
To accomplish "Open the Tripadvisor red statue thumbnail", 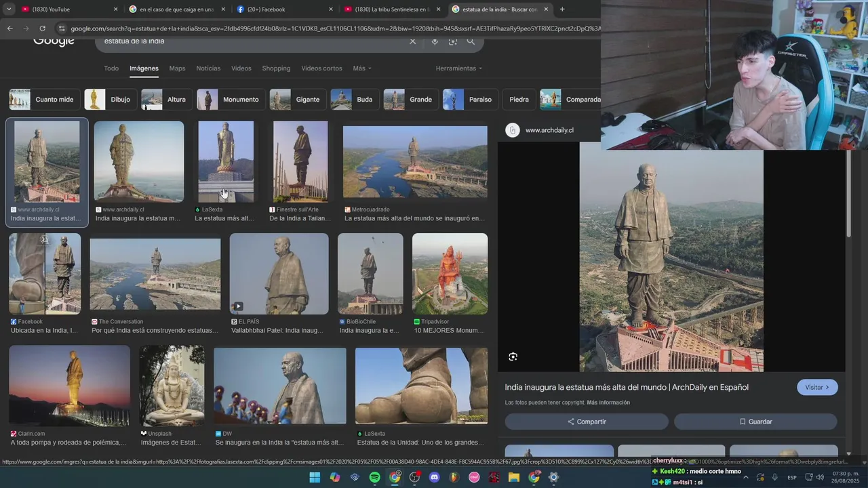I will pyautogui.click(x=450, y=274).
